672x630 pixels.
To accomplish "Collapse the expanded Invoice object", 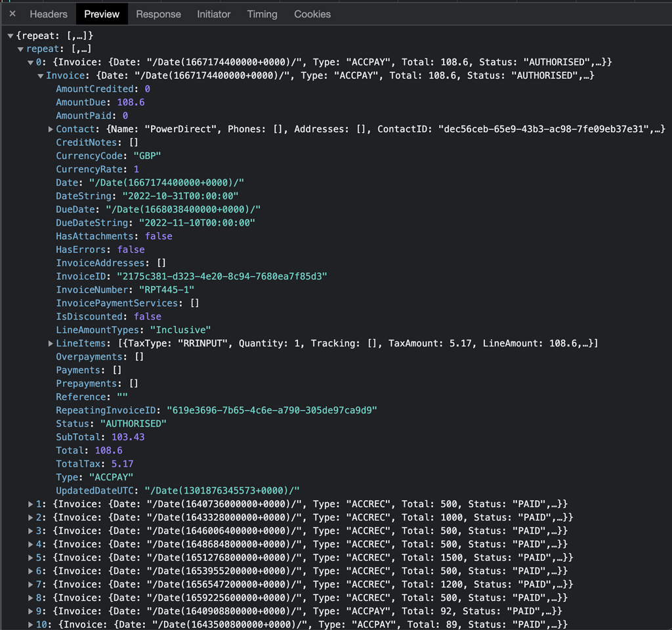I will pyautogui.click(x=41, y=75).
